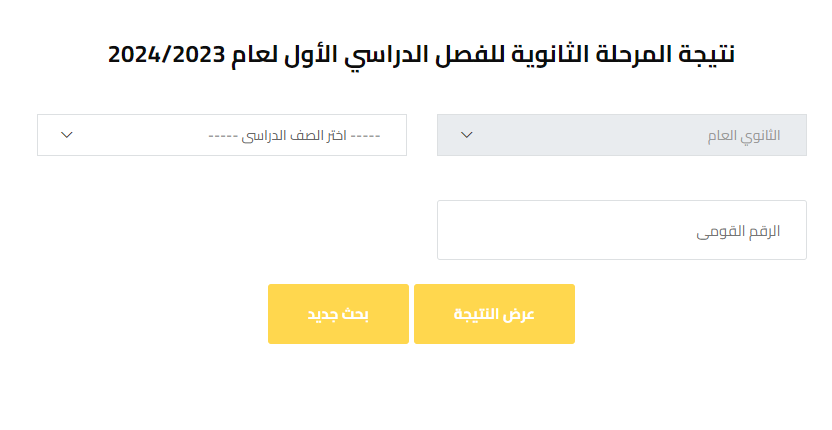The width and height of the screenshot is (832, 430).
Task: Click the empty left area of the national ID box
Action: coord(520,230)
